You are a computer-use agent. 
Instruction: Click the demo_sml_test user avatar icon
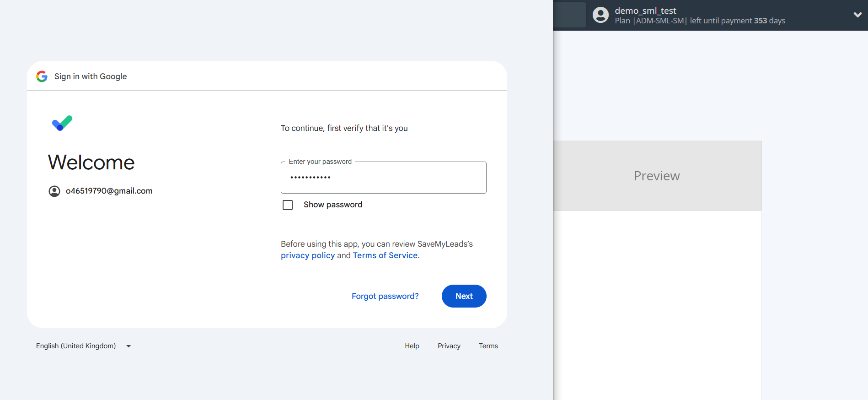pyautogui.click(x=600, y=15)
